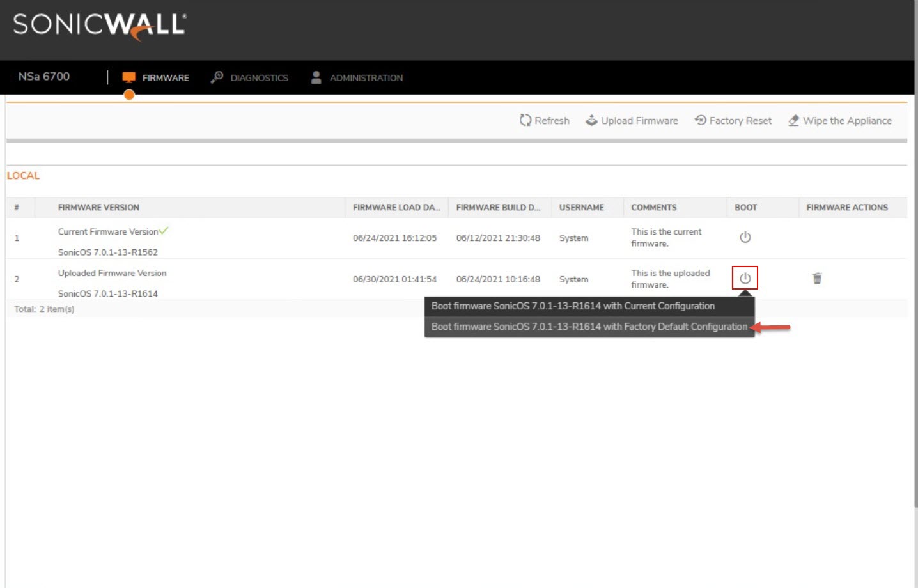918x588 pixels.
Task: Click the SonicWall logo
Action: click(100, 26)
